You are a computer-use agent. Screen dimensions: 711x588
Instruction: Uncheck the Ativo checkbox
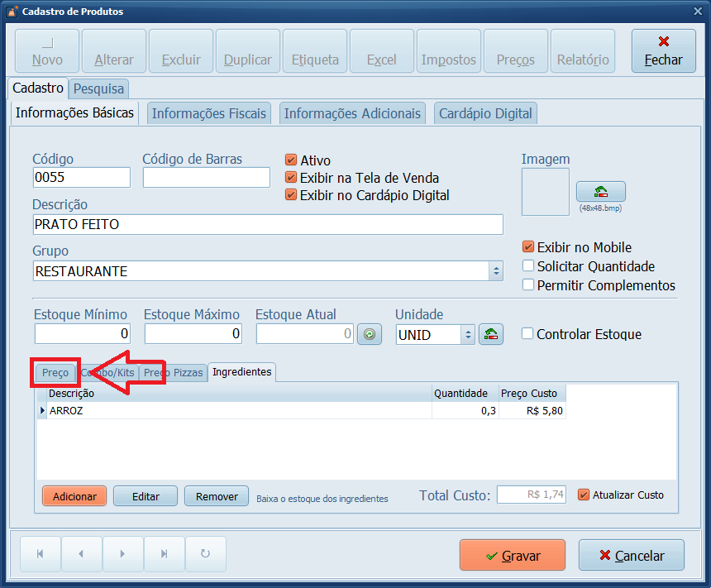click(291, 160)
